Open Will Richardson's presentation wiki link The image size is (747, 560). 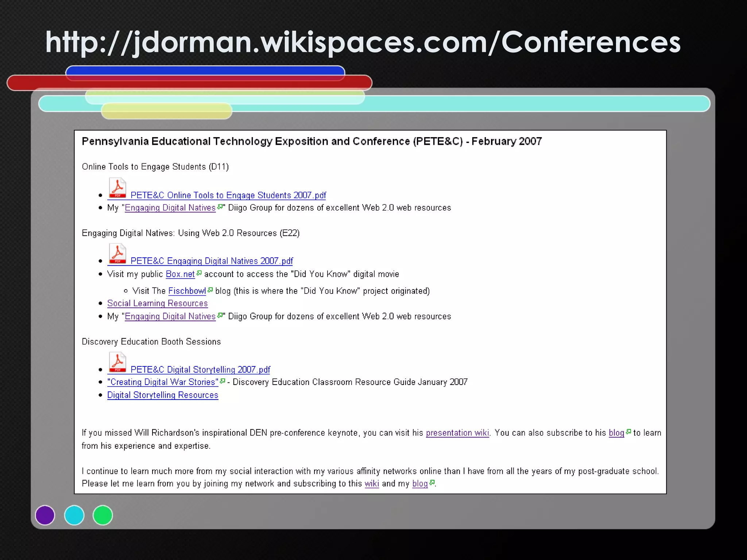[457, 433]
